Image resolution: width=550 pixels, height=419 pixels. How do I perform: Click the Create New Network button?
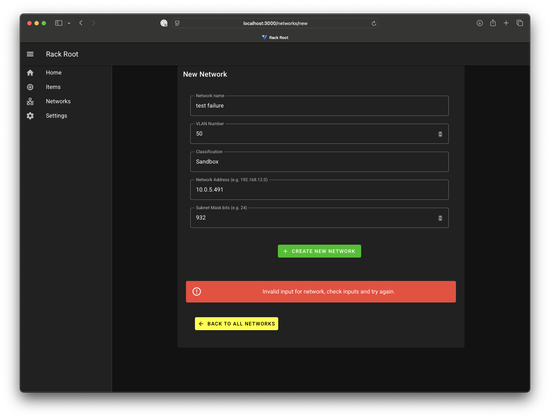pyautogui.click(x=319, y=251)
